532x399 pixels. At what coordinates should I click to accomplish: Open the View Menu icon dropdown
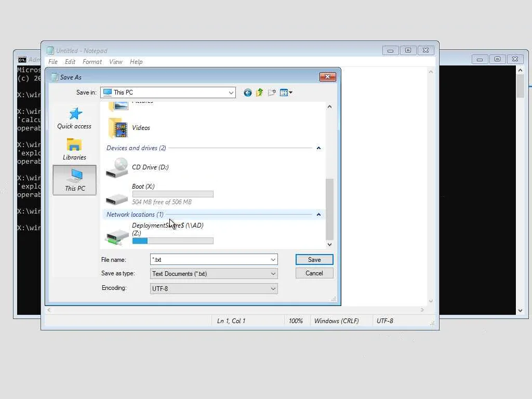click(286, 92)
